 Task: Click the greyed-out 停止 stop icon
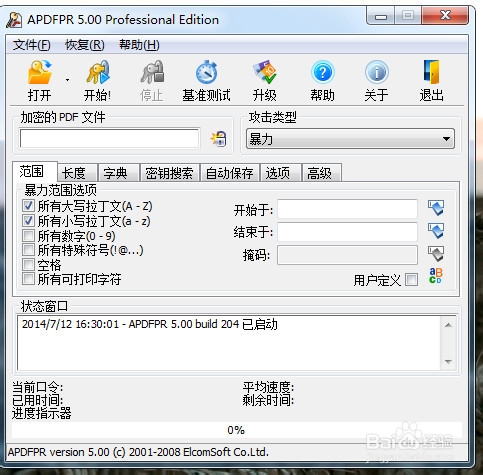tap(152, 72)
